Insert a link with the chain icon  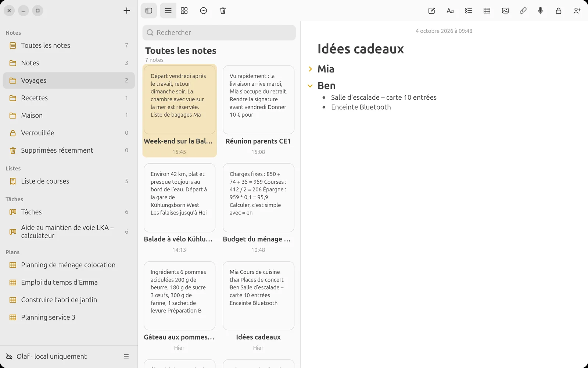[x=523, y=11]
